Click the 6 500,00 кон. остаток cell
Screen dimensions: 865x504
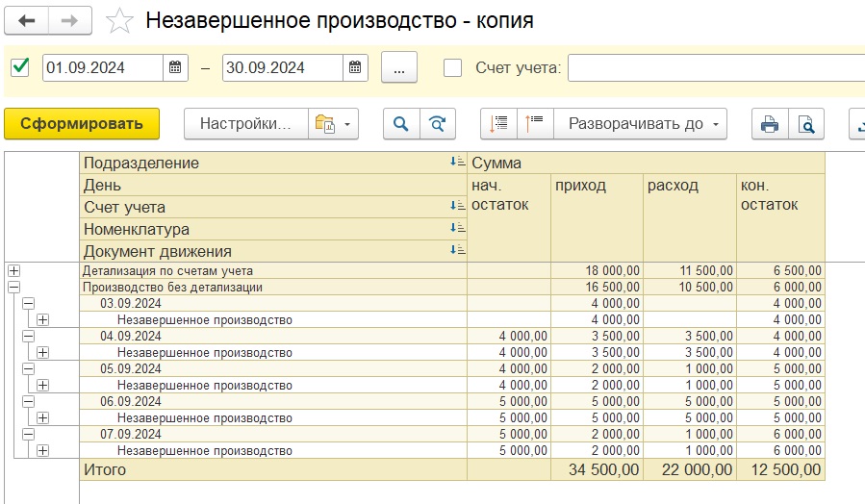pos(780,270)
